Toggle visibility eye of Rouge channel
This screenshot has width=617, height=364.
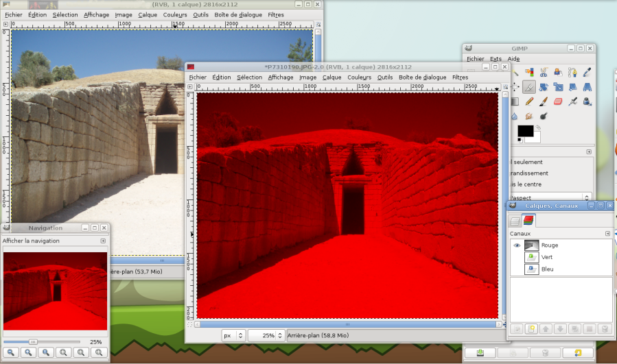517,245
